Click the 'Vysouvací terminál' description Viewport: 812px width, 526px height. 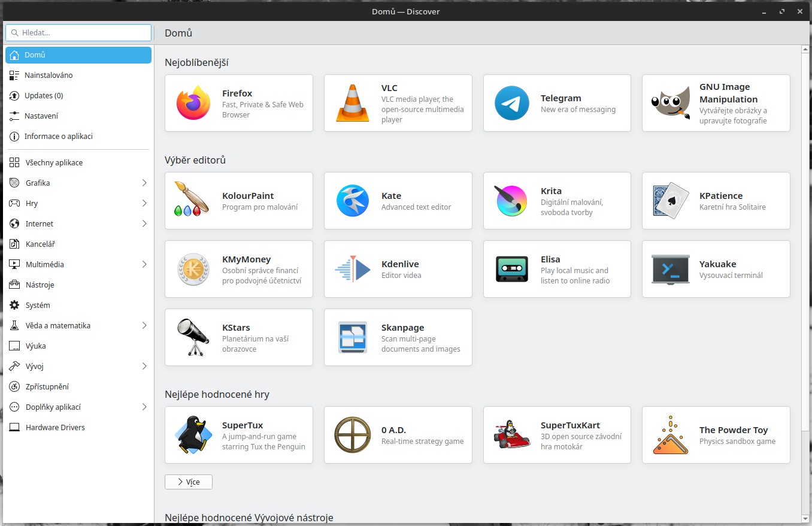pyautogui.click(x=731, y=276)
